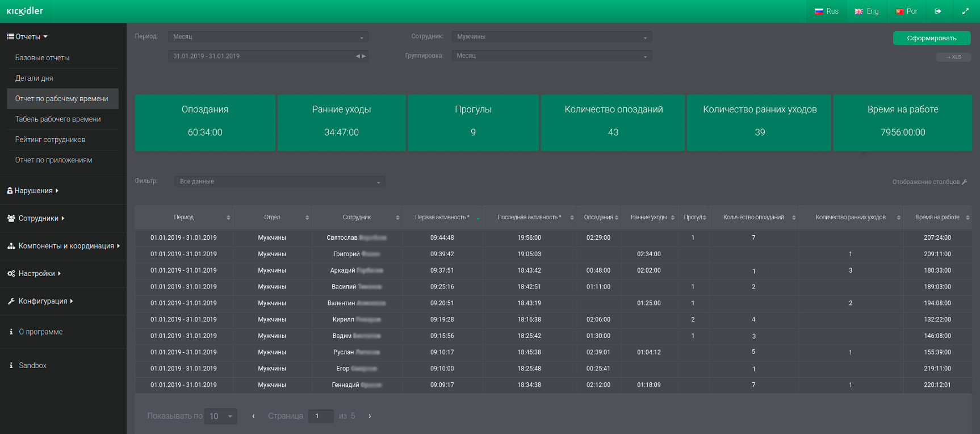This screenshot has height=434, width=980.
Task: Toggle fullscreen expand icon
Action: pos(965,11)
